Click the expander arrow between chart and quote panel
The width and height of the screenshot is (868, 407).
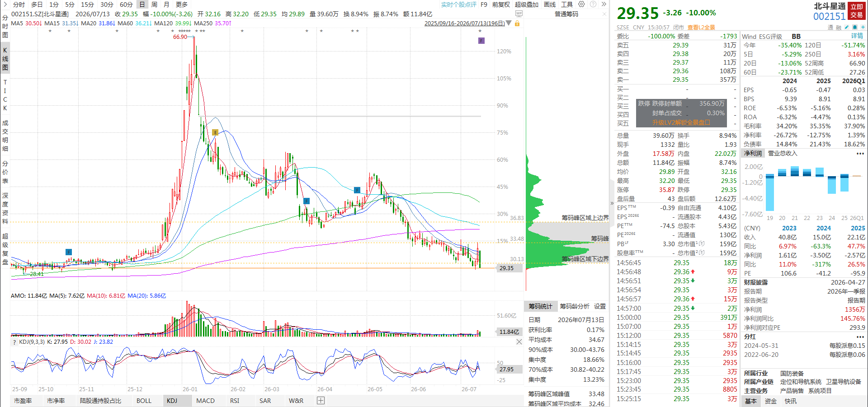612,203
